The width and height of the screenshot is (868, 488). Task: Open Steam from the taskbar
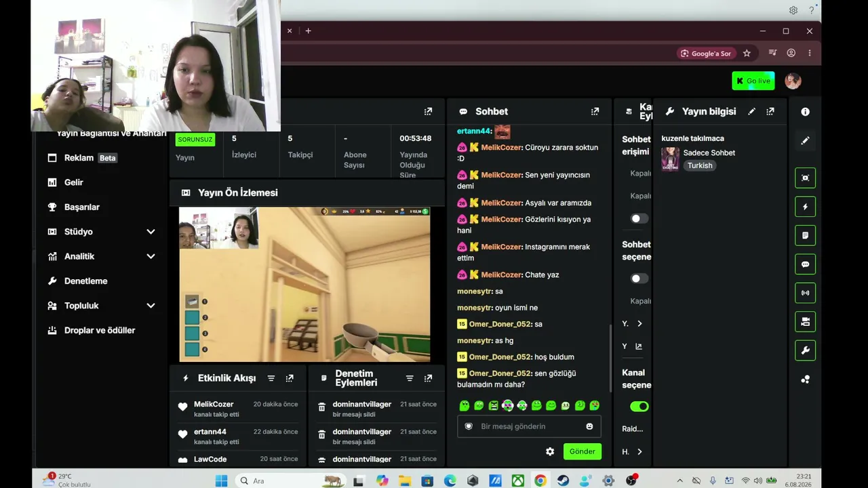click(563, 481)
